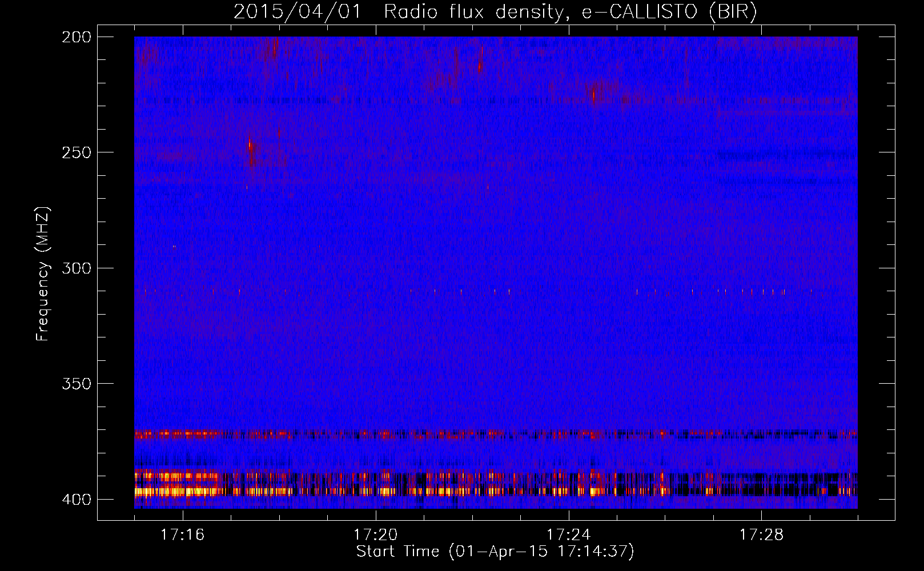
Task: Click the plot title '2015/04/01 Radio flux density, e-CALLISTO (BIR)'
Action: point(495,12)
